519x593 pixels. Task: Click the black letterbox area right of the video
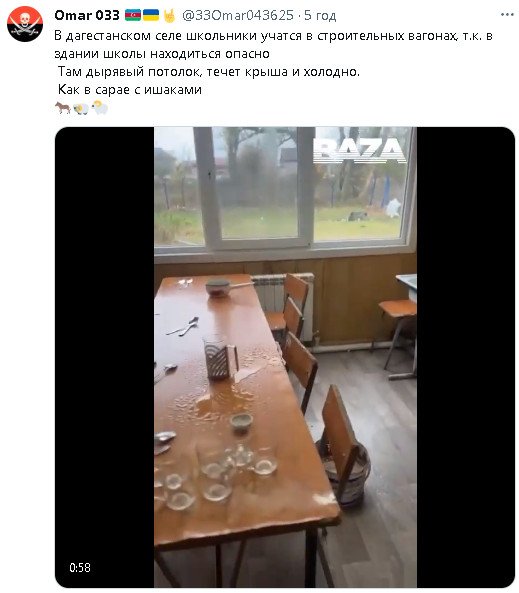[466, 357]
